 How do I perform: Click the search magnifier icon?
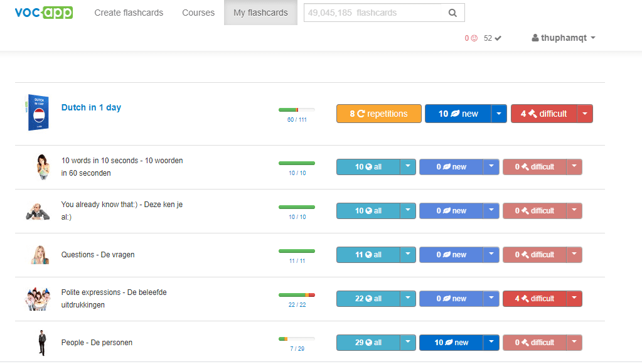(x=452, y=13)
